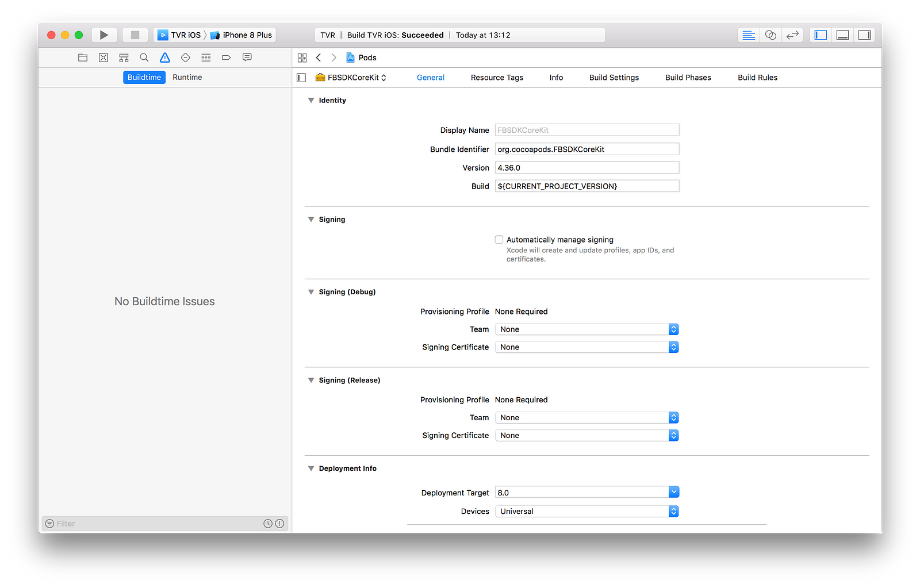The width and height of the screenshot is (920, 588).
Task: Open the Release Signing Certificate dropdown
Action: (587, 436)
